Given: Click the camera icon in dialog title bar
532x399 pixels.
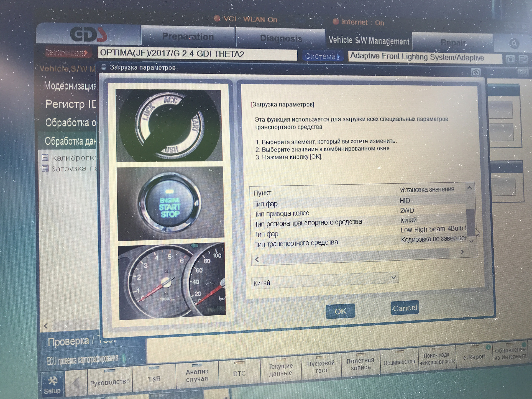Looking at the screenshot, I should (x=476, y=73).
